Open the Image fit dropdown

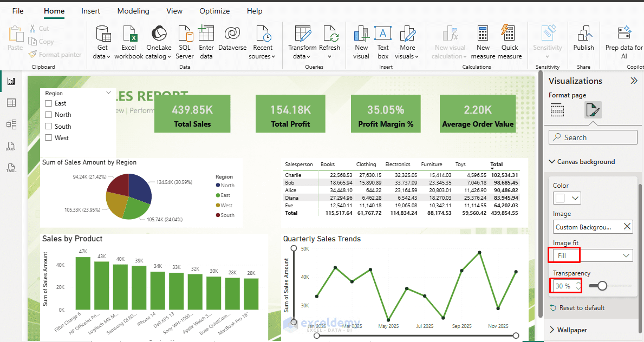click(x=593, y=255)
